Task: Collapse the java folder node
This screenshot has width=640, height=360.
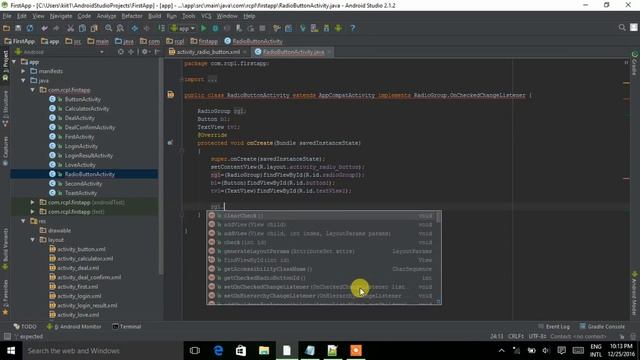Action: (x=23, y=80)
